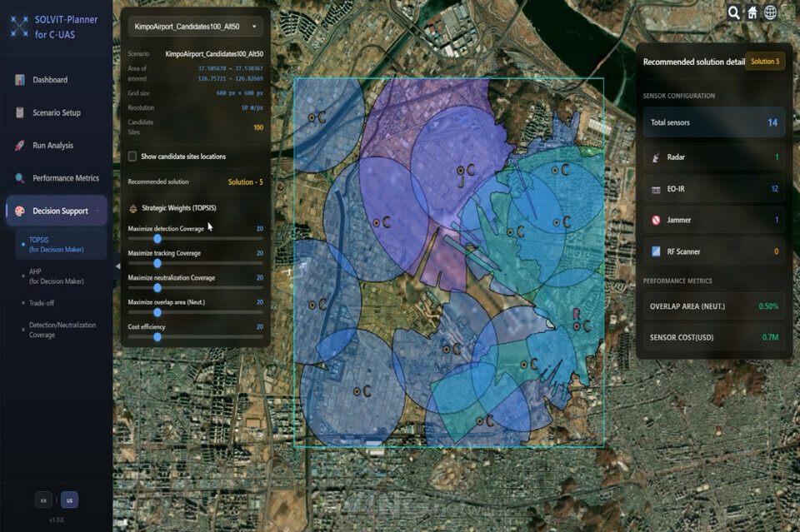Click the globe view icon

770,12
